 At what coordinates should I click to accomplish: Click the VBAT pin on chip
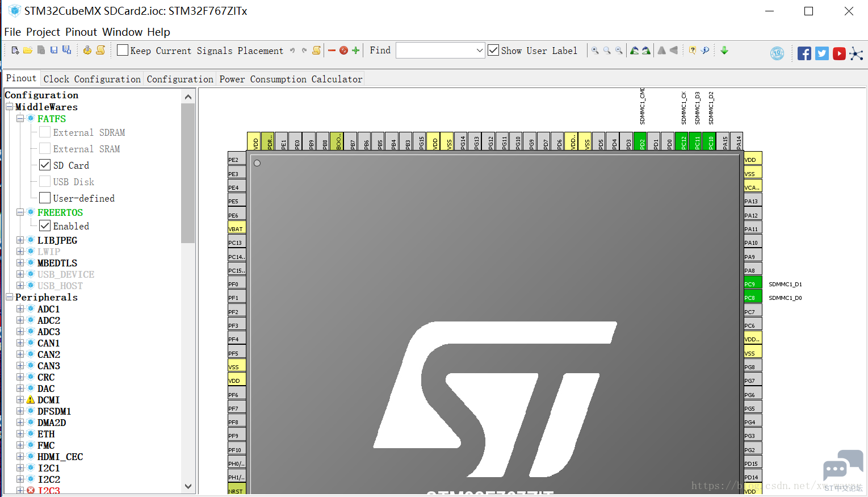click(x=237, y=228)
